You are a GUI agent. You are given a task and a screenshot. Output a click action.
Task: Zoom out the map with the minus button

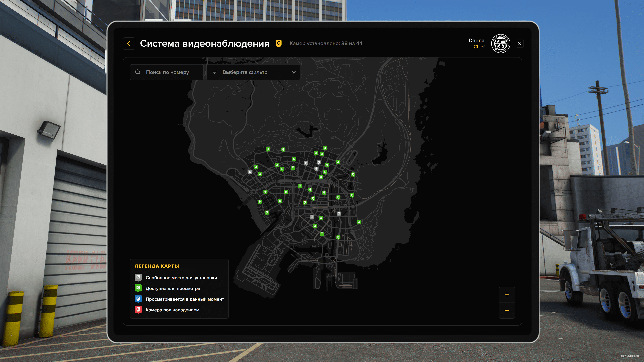[x=507, y=311]
